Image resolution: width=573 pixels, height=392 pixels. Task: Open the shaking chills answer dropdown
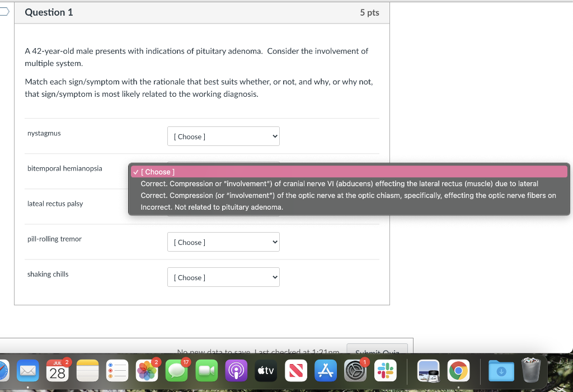tap(223, 277)
